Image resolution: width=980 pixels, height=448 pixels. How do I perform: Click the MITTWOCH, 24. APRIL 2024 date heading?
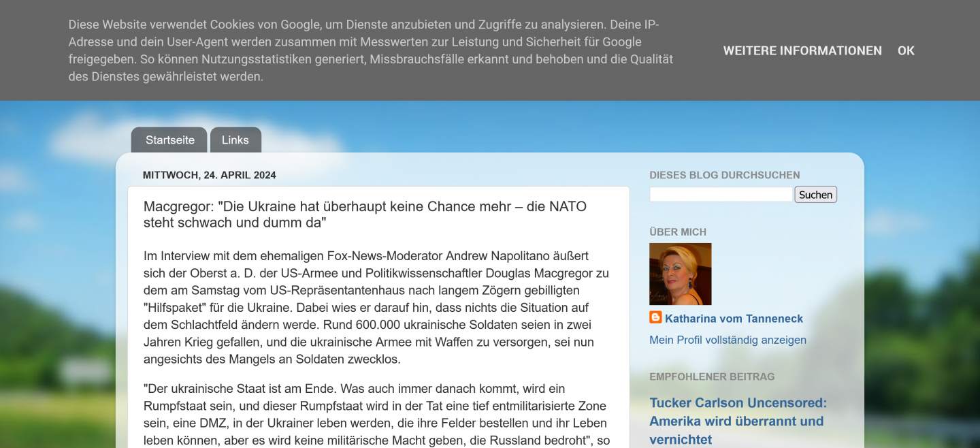point(208,175)
